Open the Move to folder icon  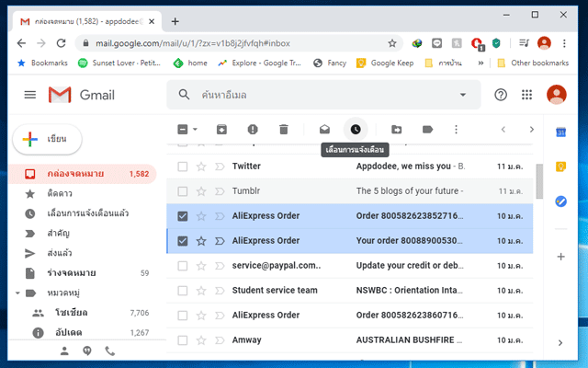coord(396,130)
